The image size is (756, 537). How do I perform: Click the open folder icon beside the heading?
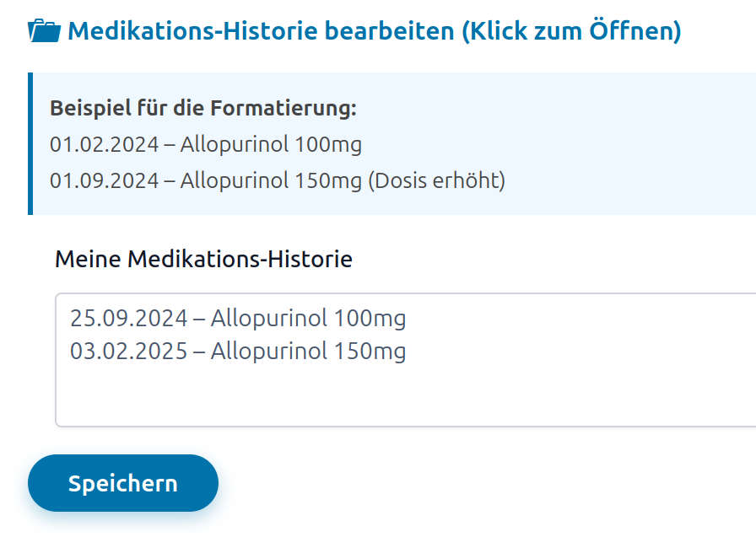[44, 32]
